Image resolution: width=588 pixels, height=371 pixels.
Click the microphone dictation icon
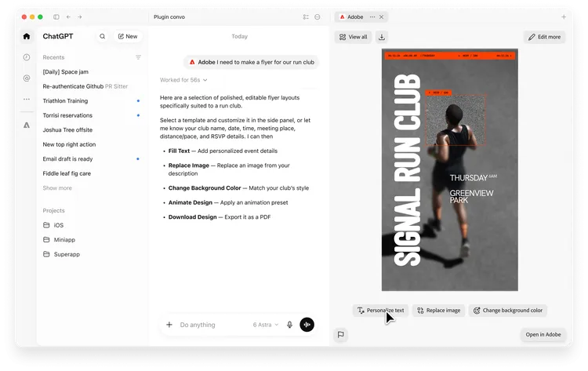289,325
